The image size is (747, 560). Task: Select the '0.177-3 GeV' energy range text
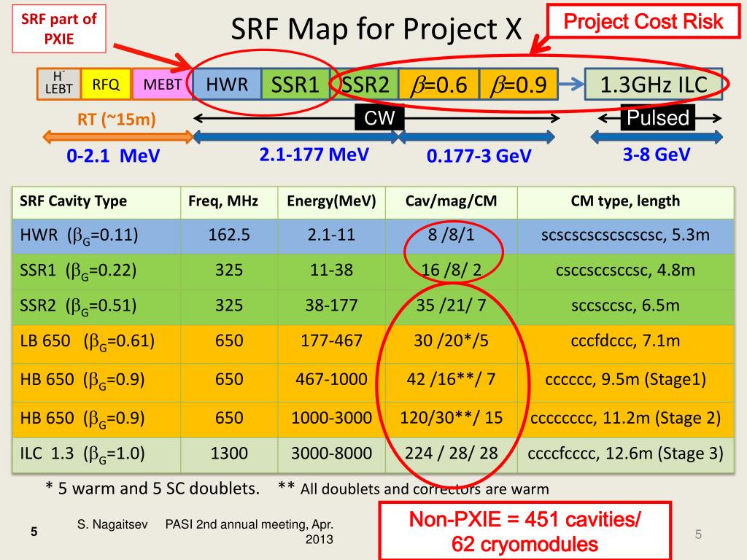click(x=479, y=156)
